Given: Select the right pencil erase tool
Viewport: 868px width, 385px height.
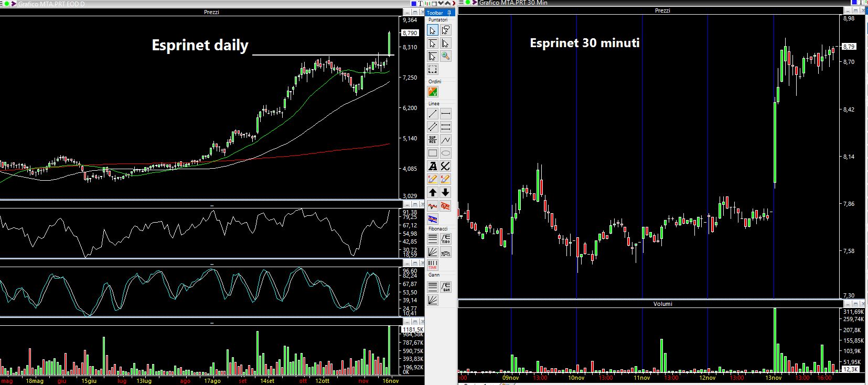Looking at the screenshot, I should pyautogui.click(x=445, y=179).
